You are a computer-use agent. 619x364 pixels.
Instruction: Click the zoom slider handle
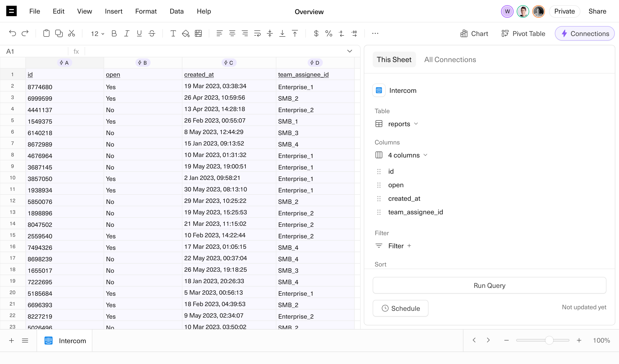[x=549, y=340]
